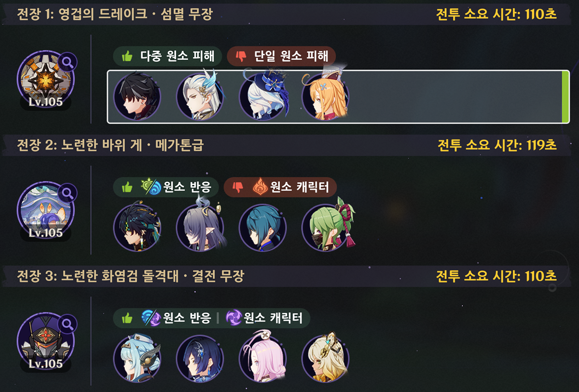This screenshot has height=392, width=579.
Task: Pick the orange-haired character in Stage 1
Action: (326, 95)
